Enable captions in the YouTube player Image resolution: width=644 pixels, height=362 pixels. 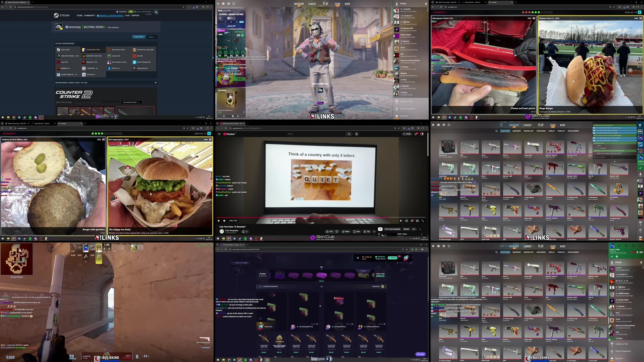406,221
